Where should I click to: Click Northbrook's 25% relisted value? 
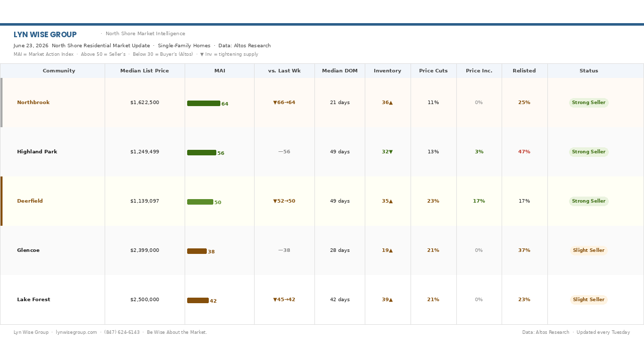pos(524,103)
